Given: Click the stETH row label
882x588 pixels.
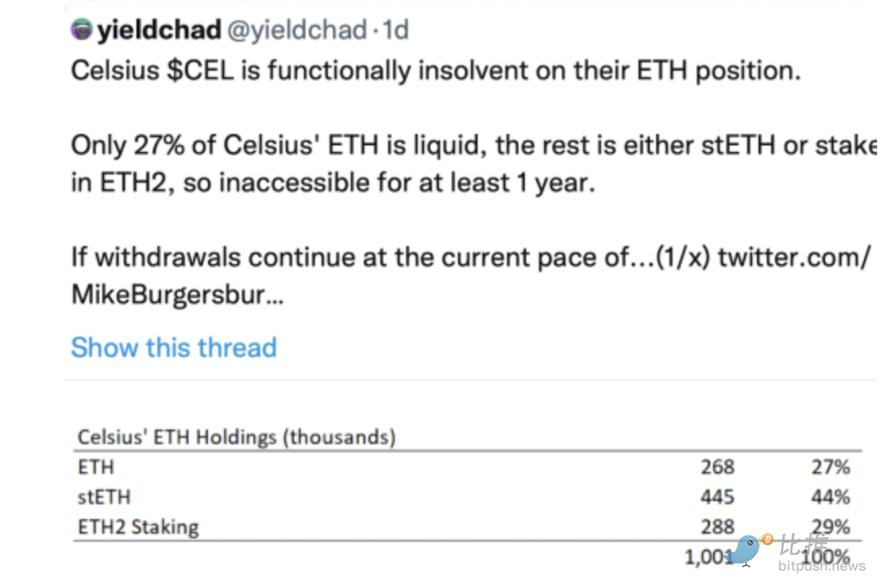Looking at the screenshot, I should (x=104, y=497).
